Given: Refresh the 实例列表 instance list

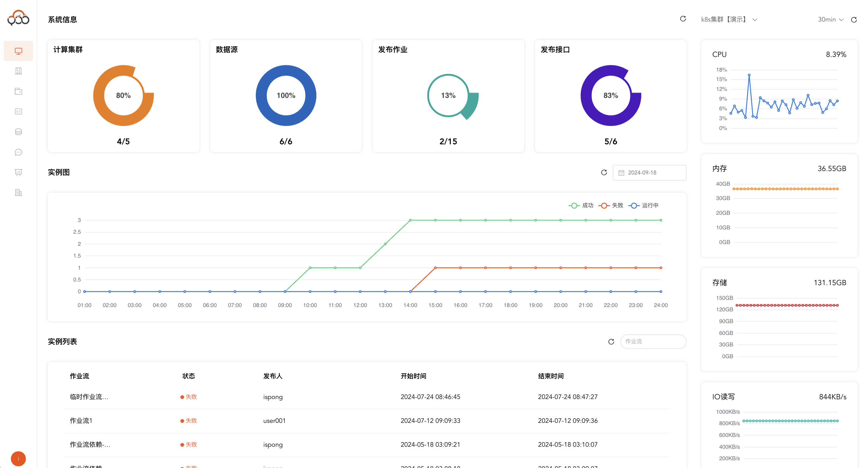Looking at the screenshot, I should 611,342.
